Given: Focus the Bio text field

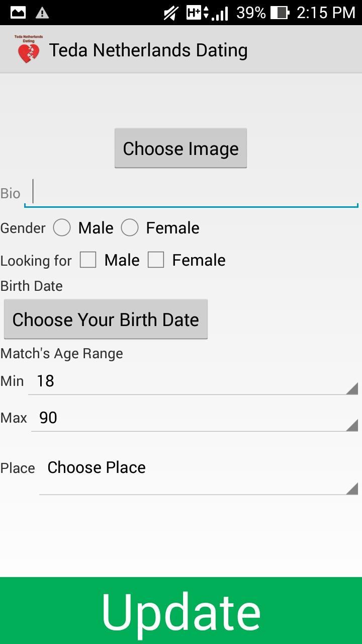Looking at the screenshot, I should [x=191, y=194].
